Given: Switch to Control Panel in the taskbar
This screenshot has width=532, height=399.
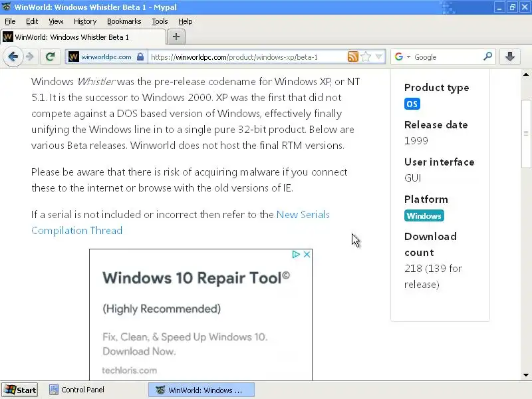Looking at the screenshot, I should point(77,390).
